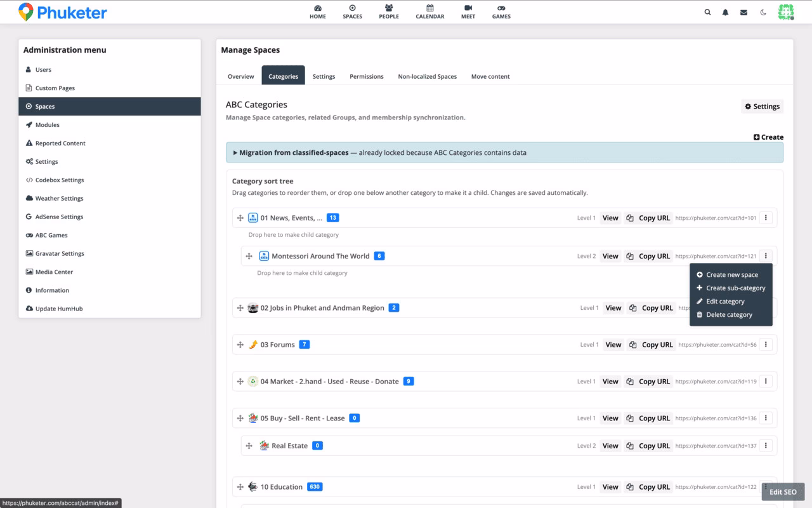The width and height of the screenshot is (812, 508).
Task: Choose Create new space from menu
Action: 731,275
